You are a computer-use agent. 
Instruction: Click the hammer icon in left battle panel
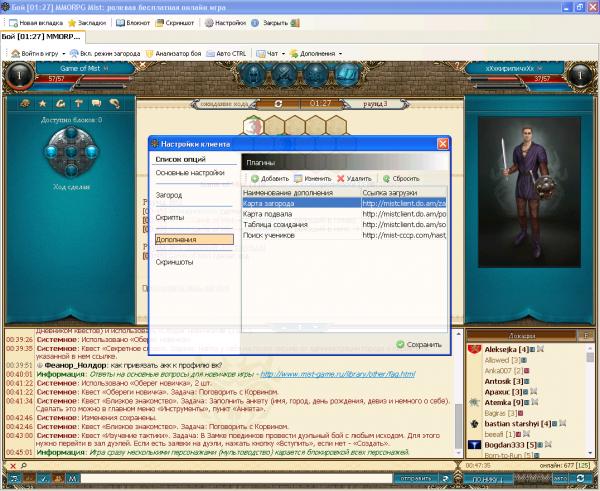click(x=78, y=103)
